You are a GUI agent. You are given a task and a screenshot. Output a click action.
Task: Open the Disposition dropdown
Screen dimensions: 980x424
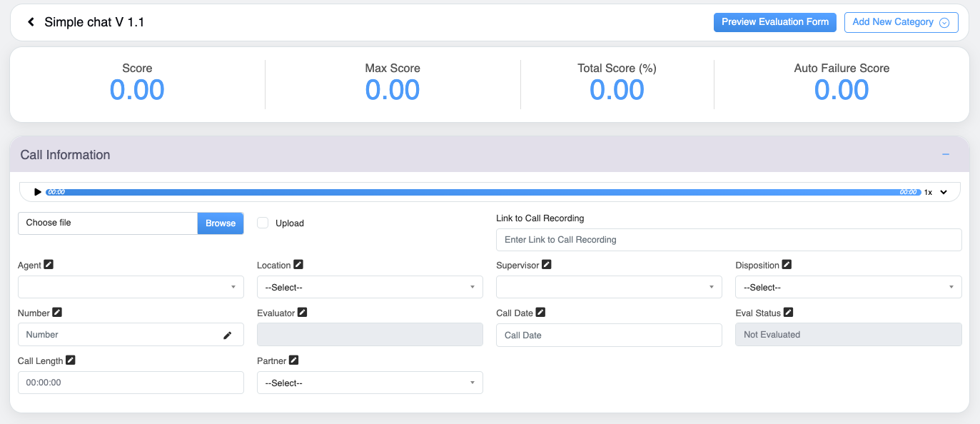(x=848, y=287)
